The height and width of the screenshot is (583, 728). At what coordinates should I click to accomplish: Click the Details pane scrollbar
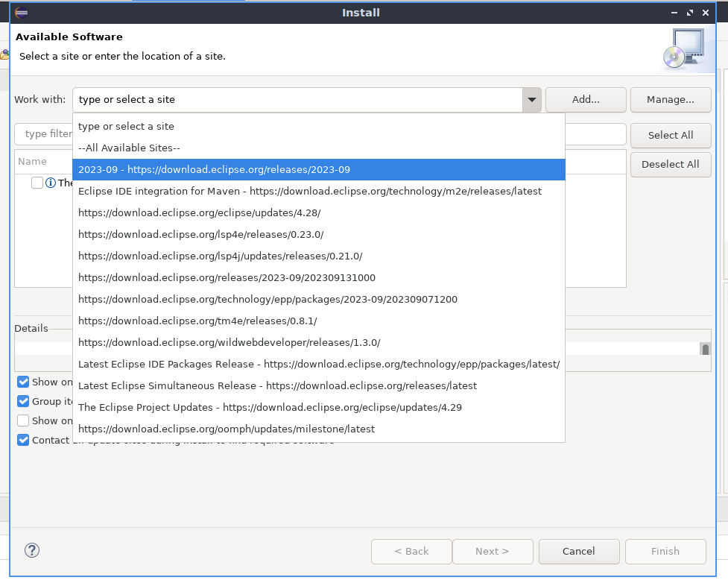pyautogui.click(x=705, y=349)
